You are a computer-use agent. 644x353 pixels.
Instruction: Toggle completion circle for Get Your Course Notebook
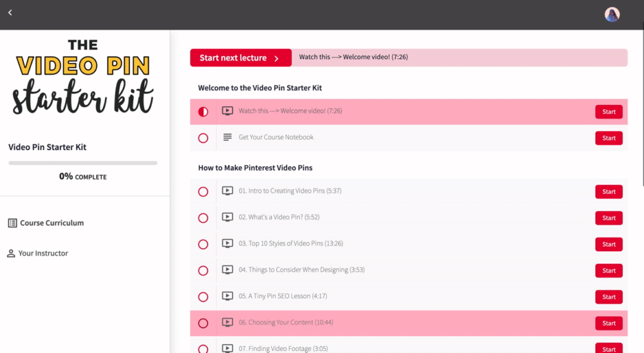(x=203, y=138)
